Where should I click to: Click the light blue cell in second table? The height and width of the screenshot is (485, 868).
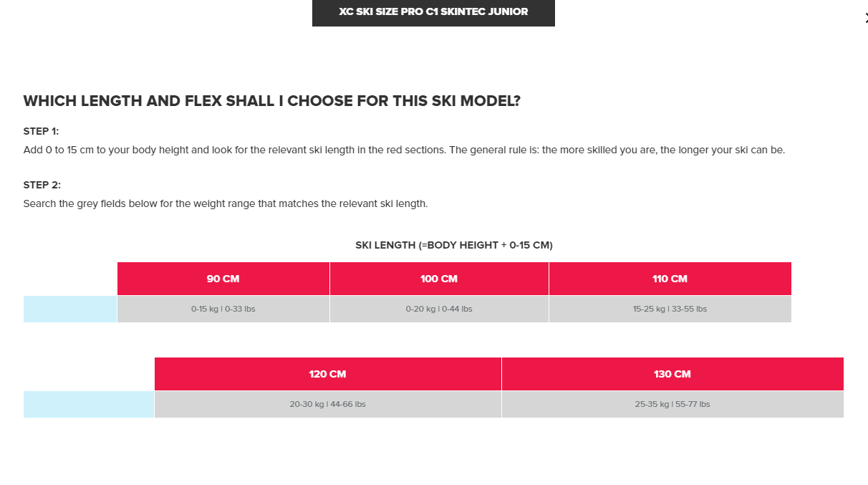pos(89,405)
